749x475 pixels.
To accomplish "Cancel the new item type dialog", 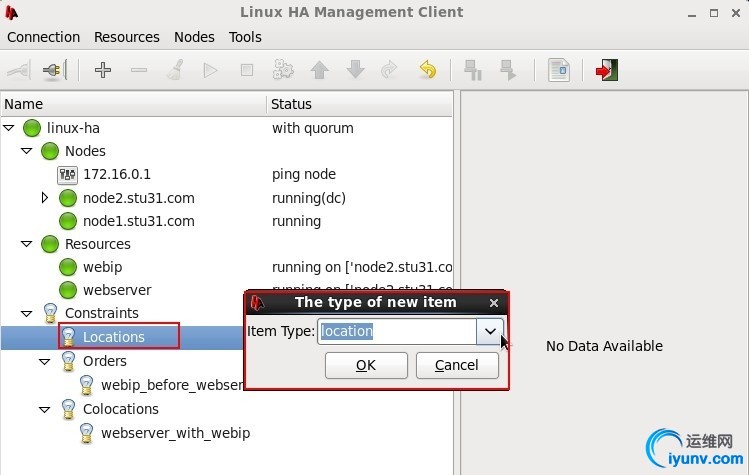I will [x=457, y=365].
